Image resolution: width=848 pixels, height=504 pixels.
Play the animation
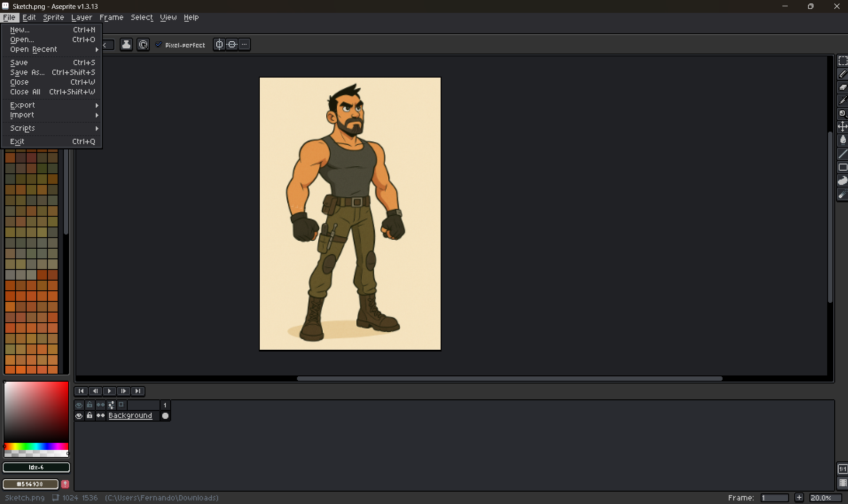(109, 391)
